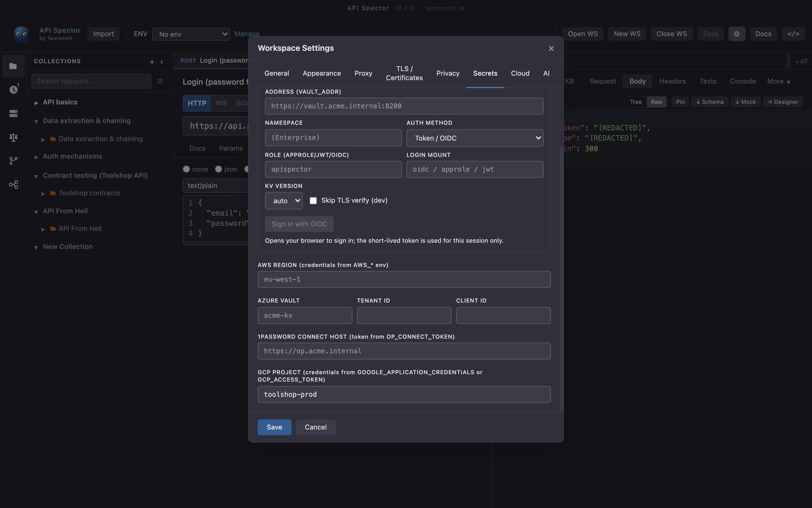Switch response view to Tree
The image size is (812, 508).
click(x=636, y=102)
